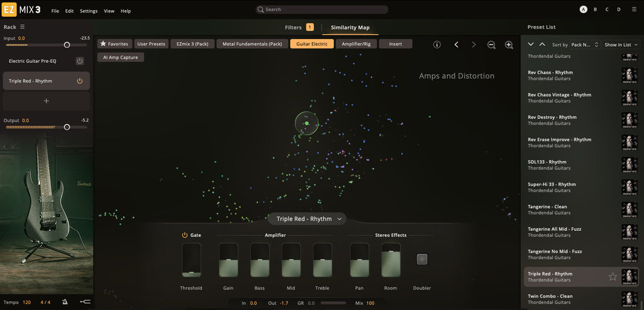Adjust the Gain fader
The width and height of the screenshot is (644, 310).
tap(228, 260)
